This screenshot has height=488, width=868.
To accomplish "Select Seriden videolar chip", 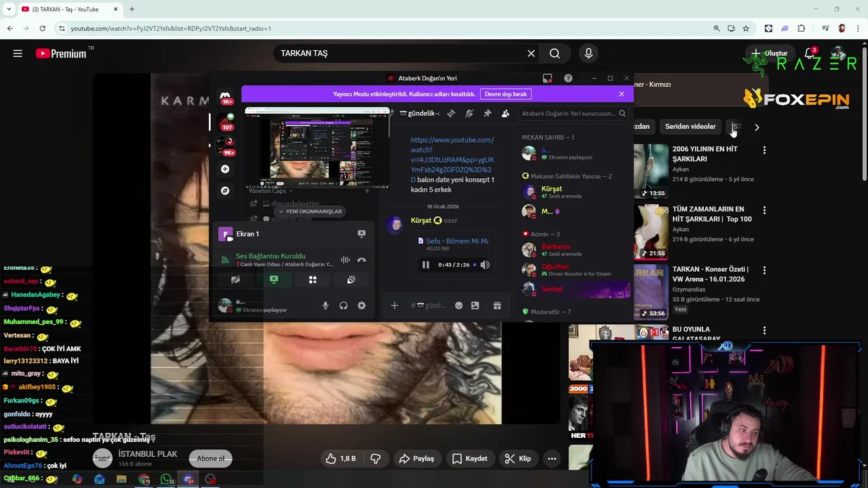I will (690, 127).
